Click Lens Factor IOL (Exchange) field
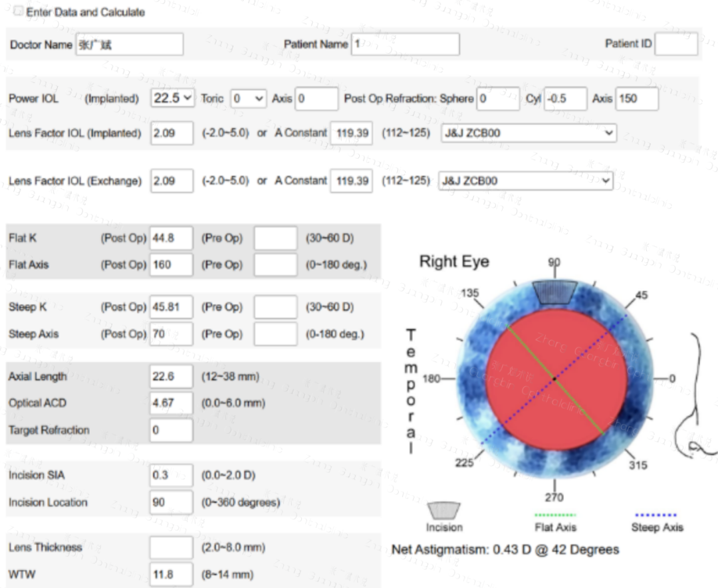The width and height of the screenshot is (718, 588). tap(172, 181)
